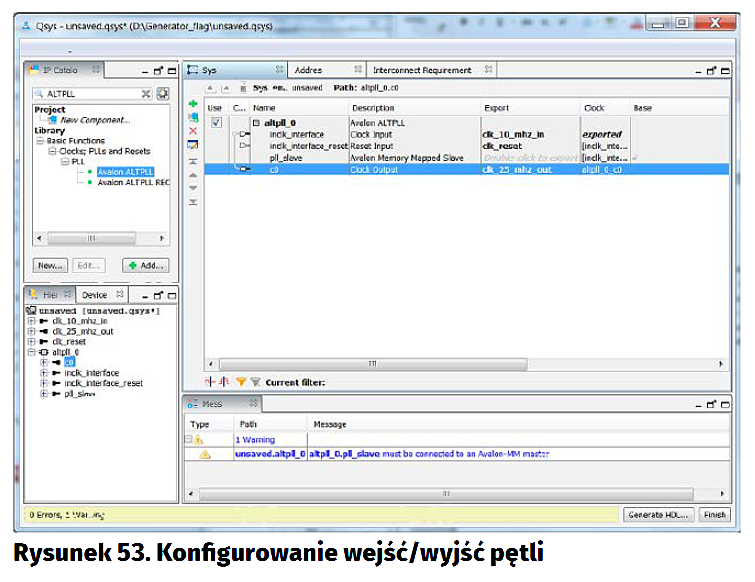Expand clk_10_mhz_in in the Hierarchy tree
This screenshot has height=582, width=755.
[x=31, y=321]
